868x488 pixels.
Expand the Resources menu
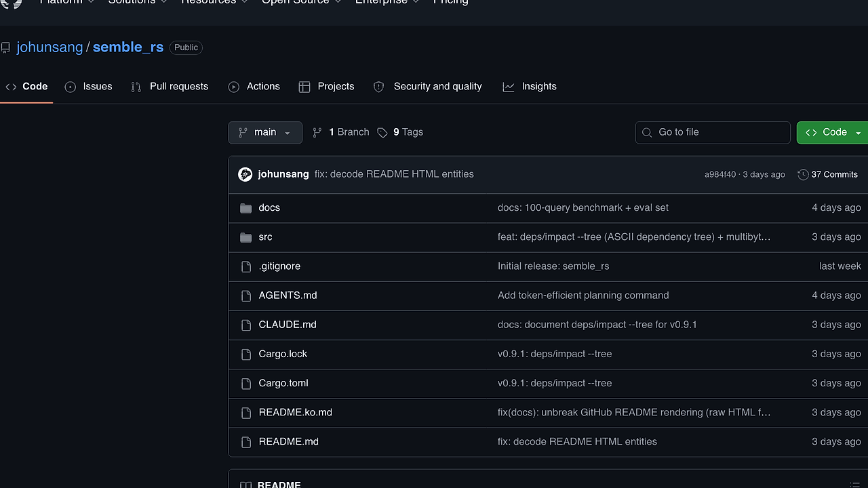215,2
